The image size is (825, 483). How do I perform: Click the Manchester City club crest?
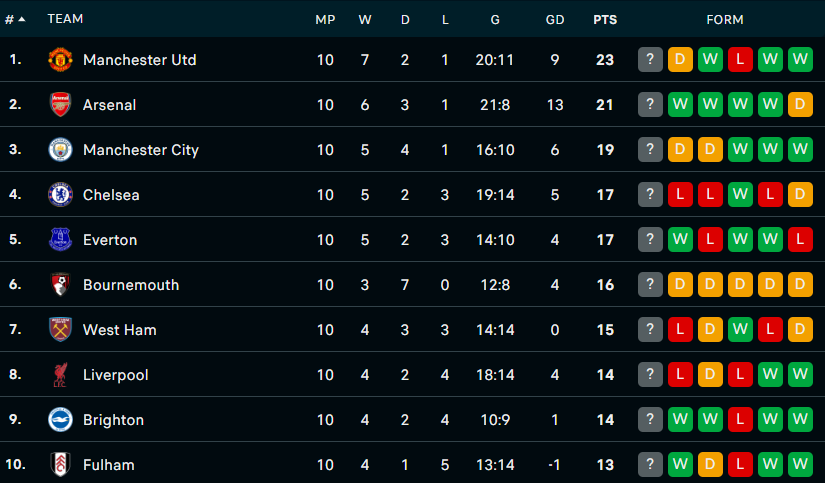coord(61,150)
